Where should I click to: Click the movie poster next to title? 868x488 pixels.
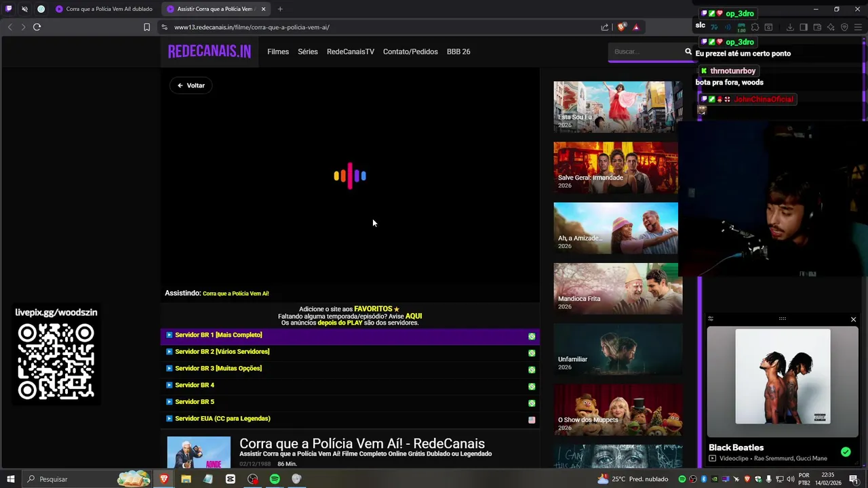[199, 452]
